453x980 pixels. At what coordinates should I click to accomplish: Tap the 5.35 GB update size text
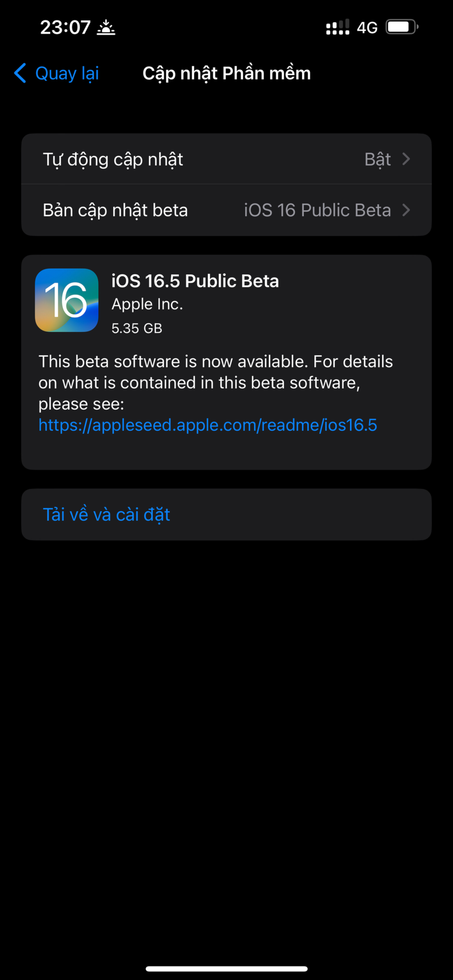(137, 328)
